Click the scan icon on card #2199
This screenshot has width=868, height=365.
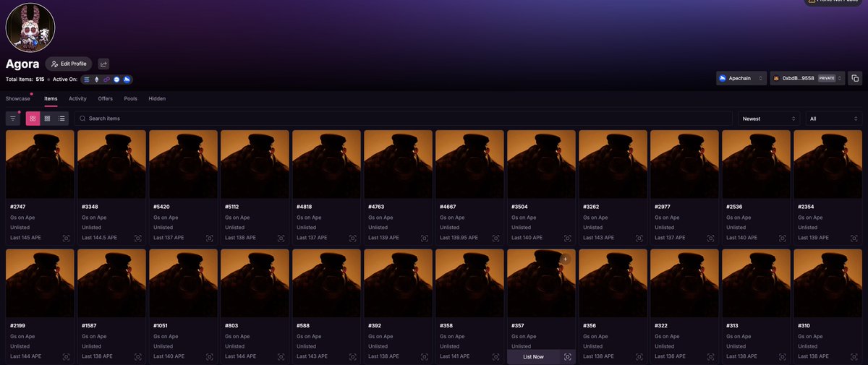(66, 356)
